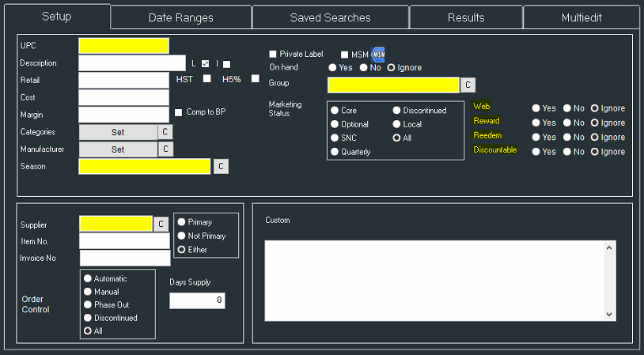Screen dimensions: 644x355
Task: Clear the Season field with C button
Action: (x=222, y=166)
